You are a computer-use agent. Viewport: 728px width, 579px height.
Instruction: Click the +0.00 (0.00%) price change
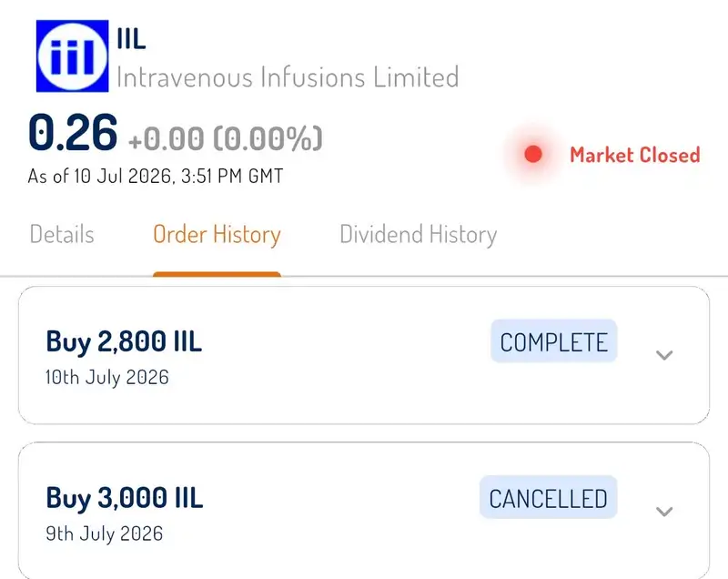tap(225, 137)
